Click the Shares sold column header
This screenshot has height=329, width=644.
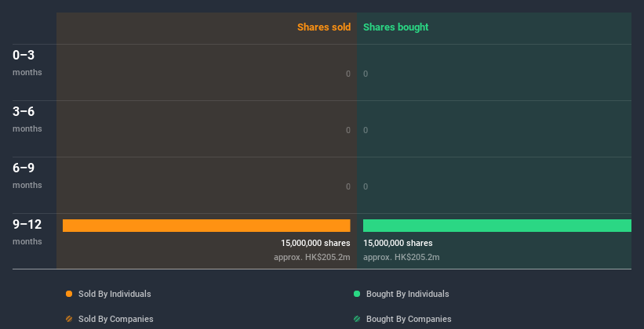coord(324,27)
